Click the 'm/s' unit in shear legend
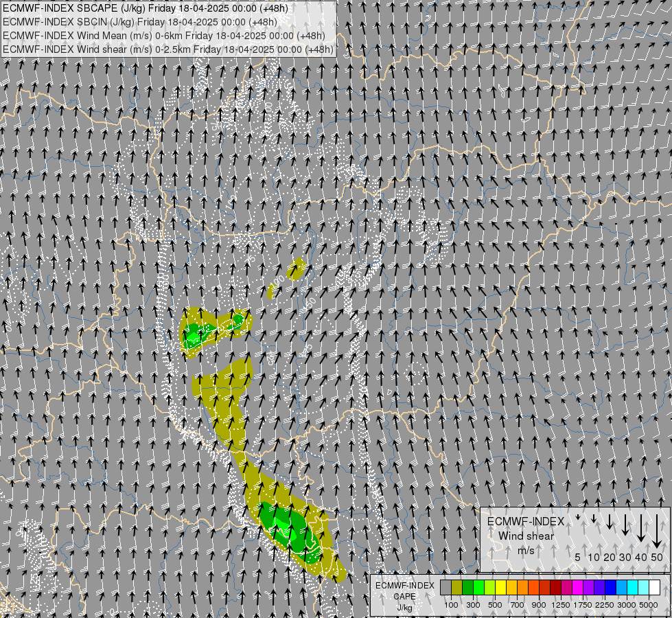Image resolution: width=672 pixels, height=618 pixels. coord(526,551)
